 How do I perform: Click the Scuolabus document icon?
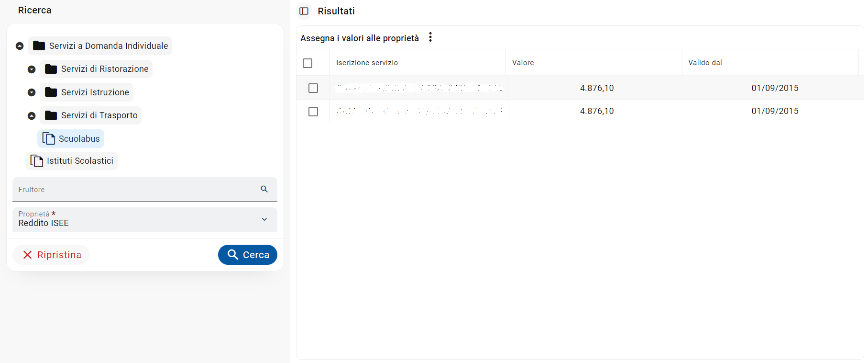48,138
